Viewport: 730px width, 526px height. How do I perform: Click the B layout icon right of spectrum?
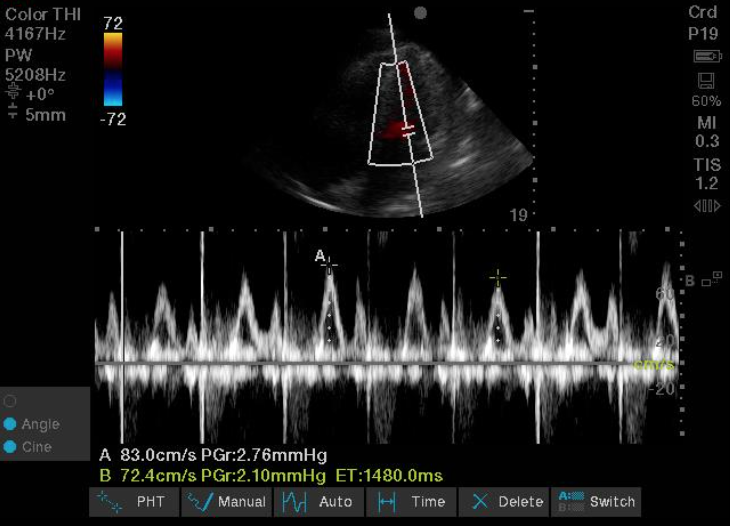pos(711,279)
